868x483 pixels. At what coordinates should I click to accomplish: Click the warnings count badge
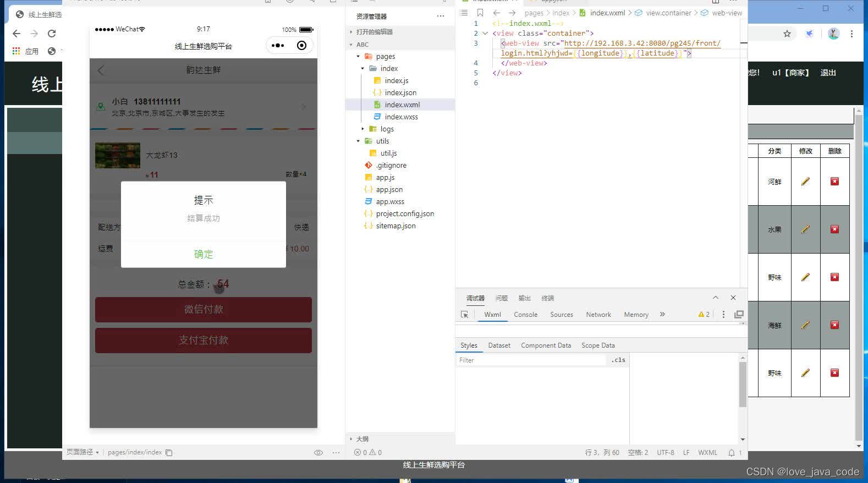coord(704,315)
